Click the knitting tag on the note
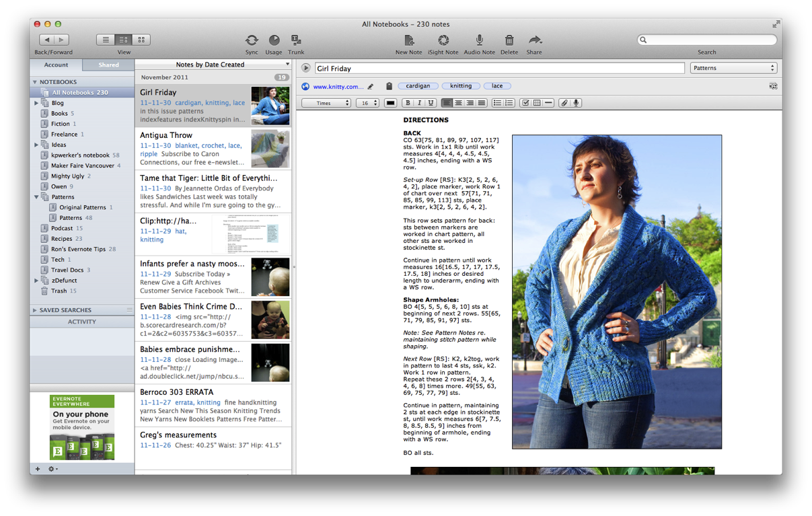 point(461,86)
